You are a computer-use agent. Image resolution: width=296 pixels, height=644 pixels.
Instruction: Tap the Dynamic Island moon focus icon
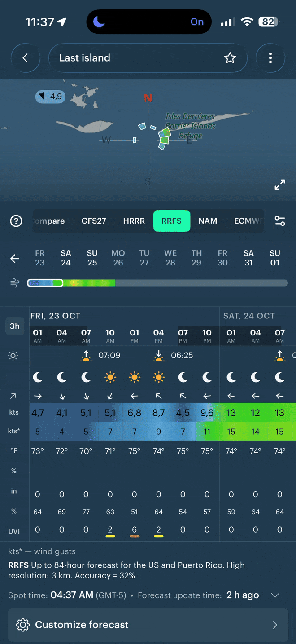coord(99,22)
